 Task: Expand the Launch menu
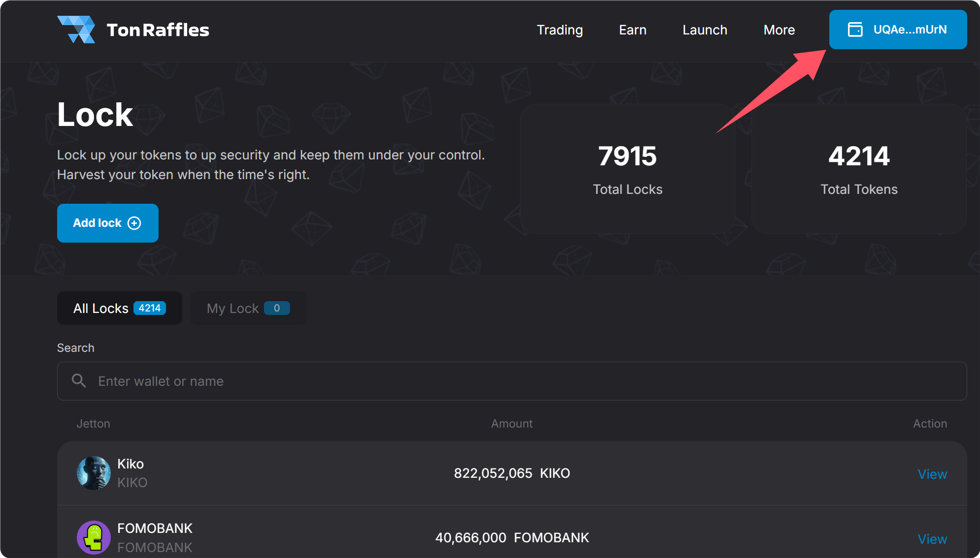(705, 30)
